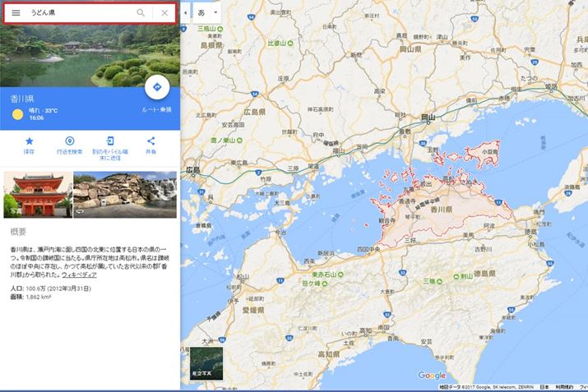Open the red temple photo thumbnail
588x392 pixels.
[x=38, y=194]
